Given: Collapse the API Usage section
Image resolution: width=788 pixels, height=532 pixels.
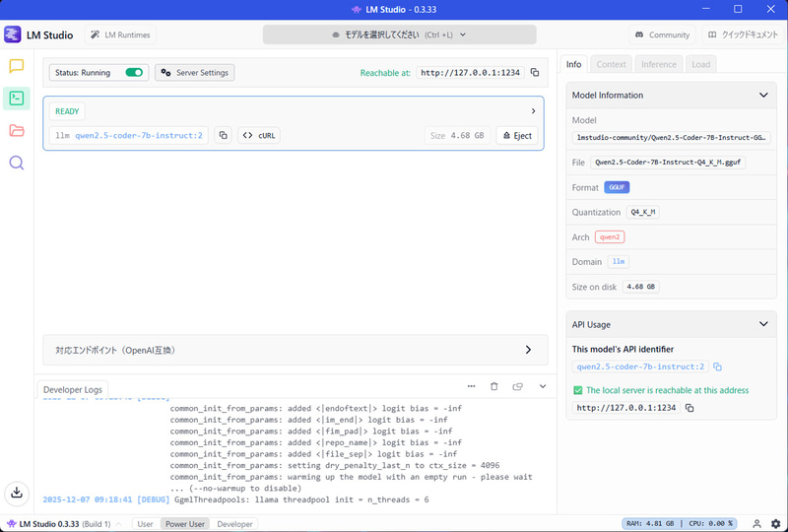Looking at the screenshot, I should [x=763, y=324].
